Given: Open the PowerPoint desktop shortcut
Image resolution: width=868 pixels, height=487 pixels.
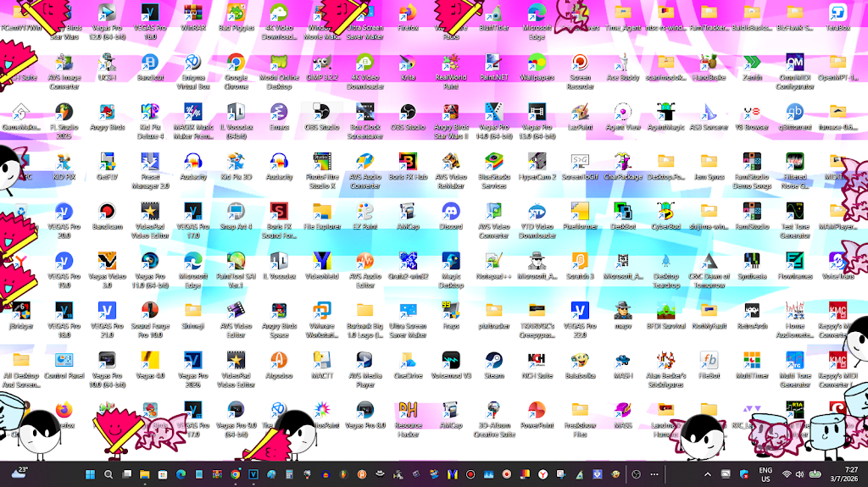Looking at the screenshot, I should point(537,414).
